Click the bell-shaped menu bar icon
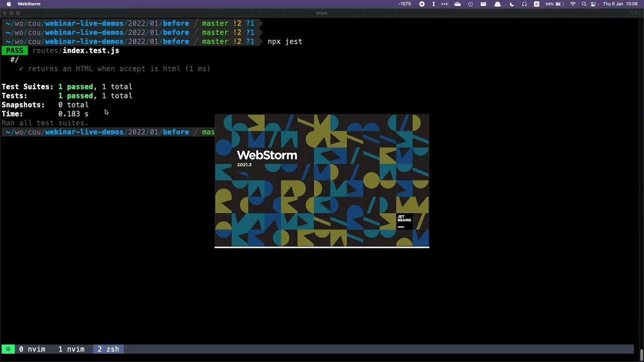The width and height of the screenshot is (644, 362). pyautogui.click(x=498, y=4)
